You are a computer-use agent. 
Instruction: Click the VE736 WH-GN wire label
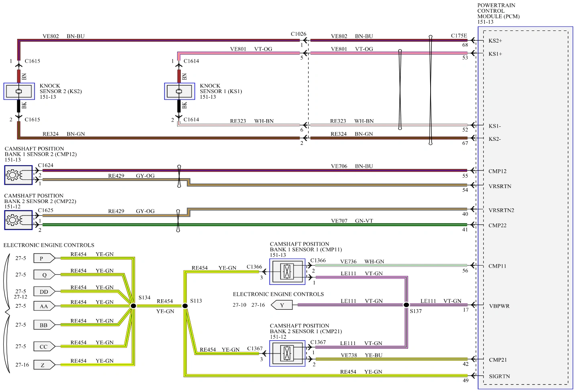[362, 262]
